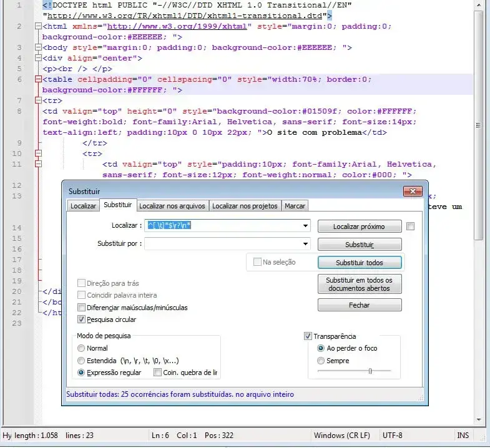Open the Marcar tab
The image size is (490, 448).
295,206
